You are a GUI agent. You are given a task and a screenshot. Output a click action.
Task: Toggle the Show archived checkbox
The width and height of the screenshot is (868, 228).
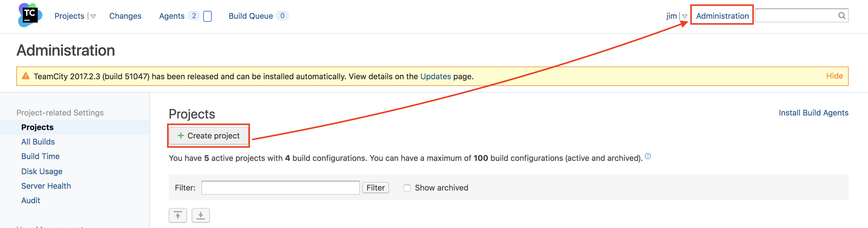(x=407, y=188)
